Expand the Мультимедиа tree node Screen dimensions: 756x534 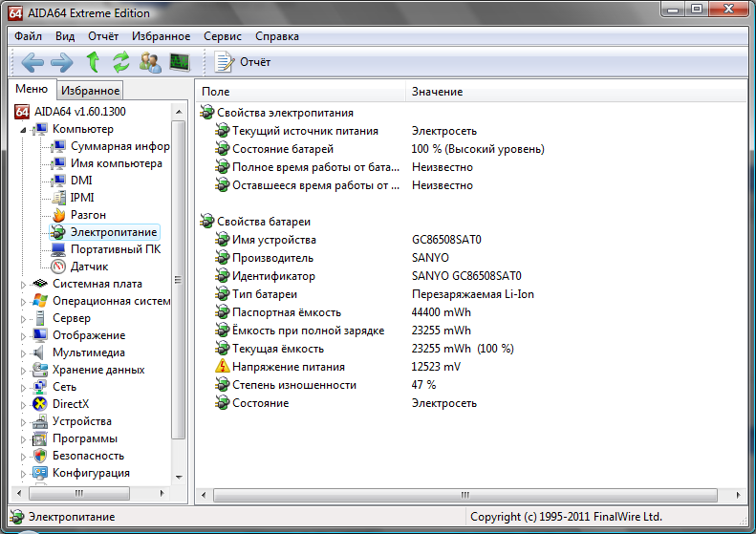coord(23,353)
